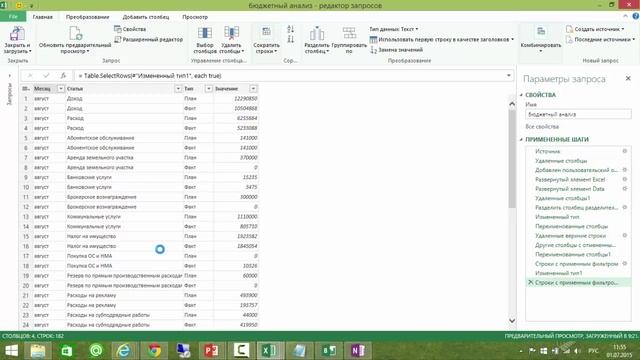The width and height of the screenshot is (640, 360).
Task: Click the Group By icon
Action: (x=349, y=33)
